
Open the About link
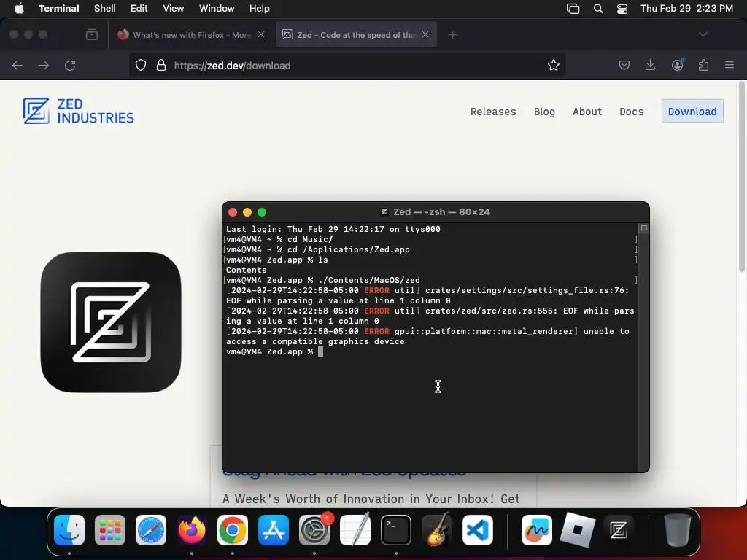click(x=587, y=112)
